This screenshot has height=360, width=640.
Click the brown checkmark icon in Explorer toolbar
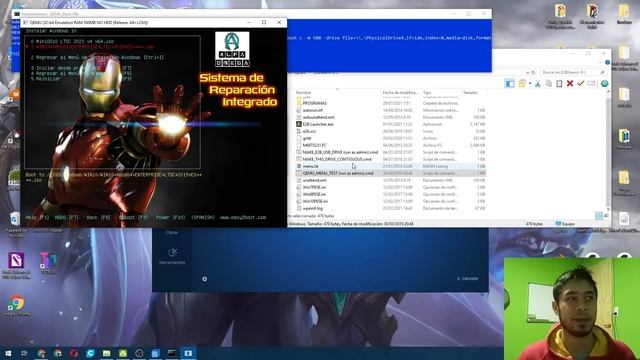tap(580, 84)
